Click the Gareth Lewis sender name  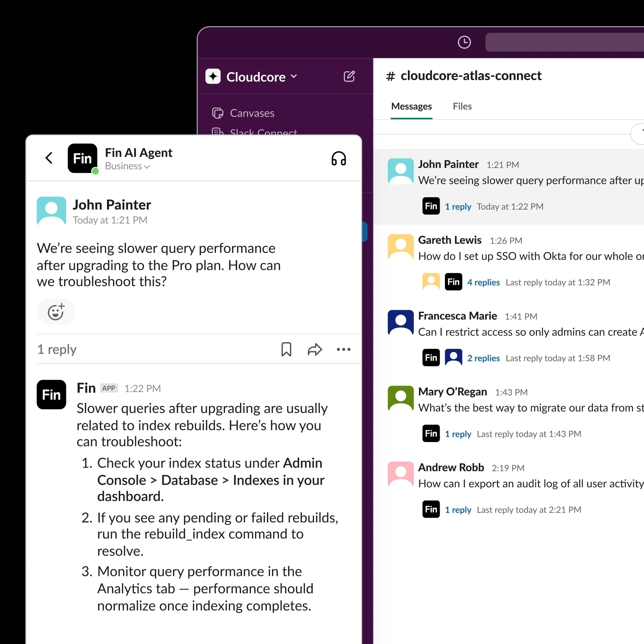click(450, 240)
